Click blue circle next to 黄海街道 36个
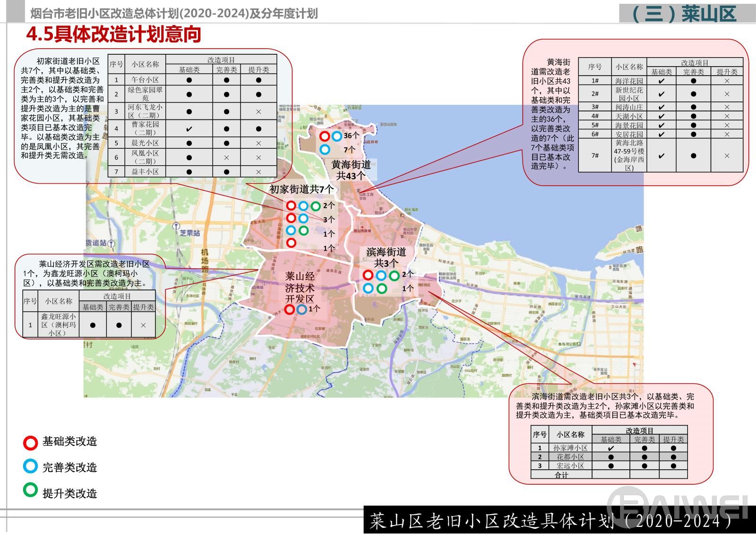This screenshot has width=756, height=534. [336, 136]
